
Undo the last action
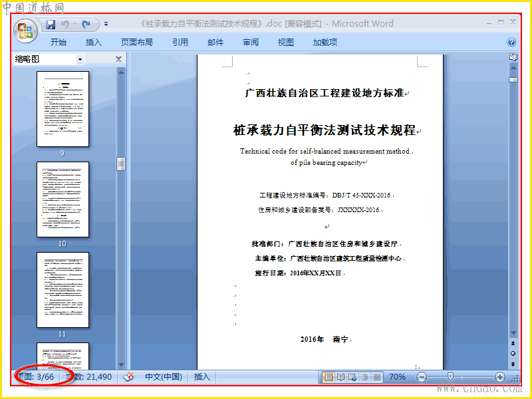coord(65,24)
